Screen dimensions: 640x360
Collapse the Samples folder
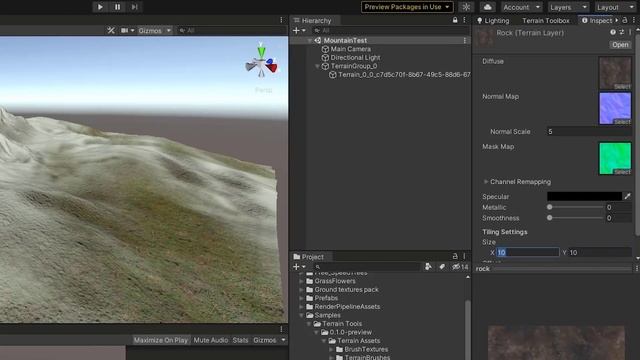click(301, 316)
